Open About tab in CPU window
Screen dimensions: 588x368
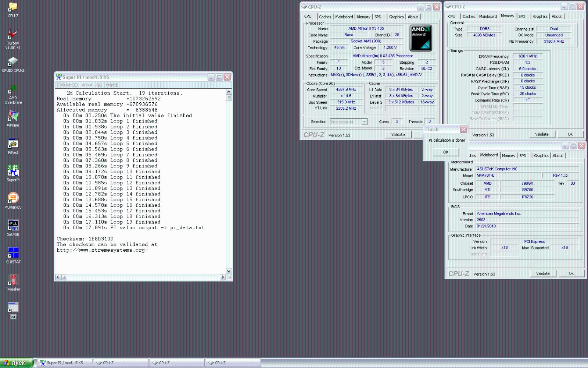413,17
